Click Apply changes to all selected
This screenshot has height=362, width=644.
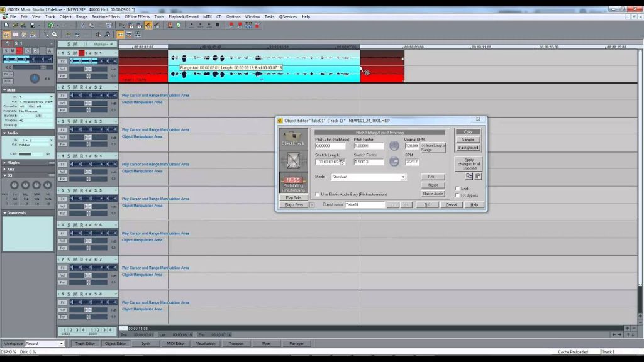click(469, 164)
